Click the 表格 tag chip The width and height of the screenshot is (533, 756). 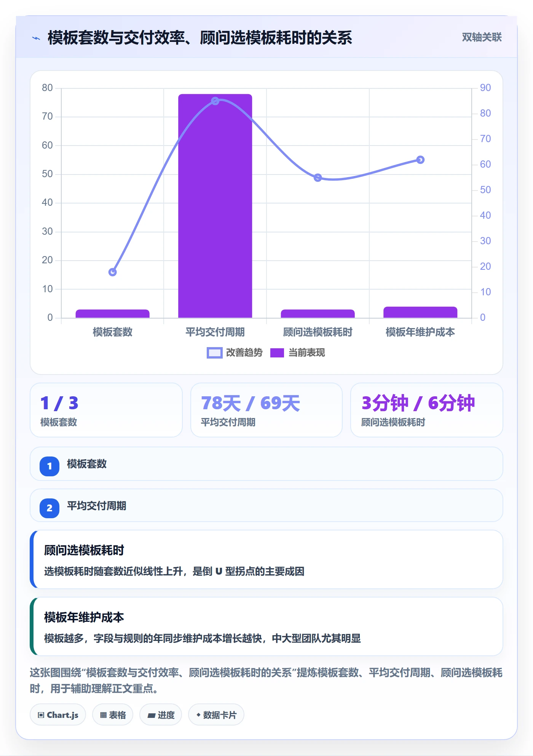[x=113, y=715]
